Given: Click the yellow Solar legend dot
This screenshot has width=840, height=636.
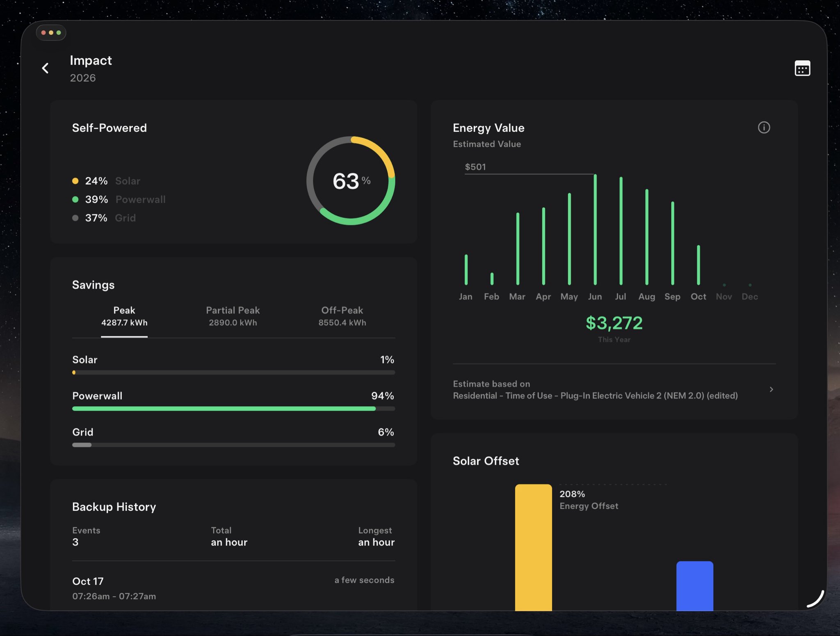Looking at the screenshot, I should pyautogui.click(x=75, y=181).
